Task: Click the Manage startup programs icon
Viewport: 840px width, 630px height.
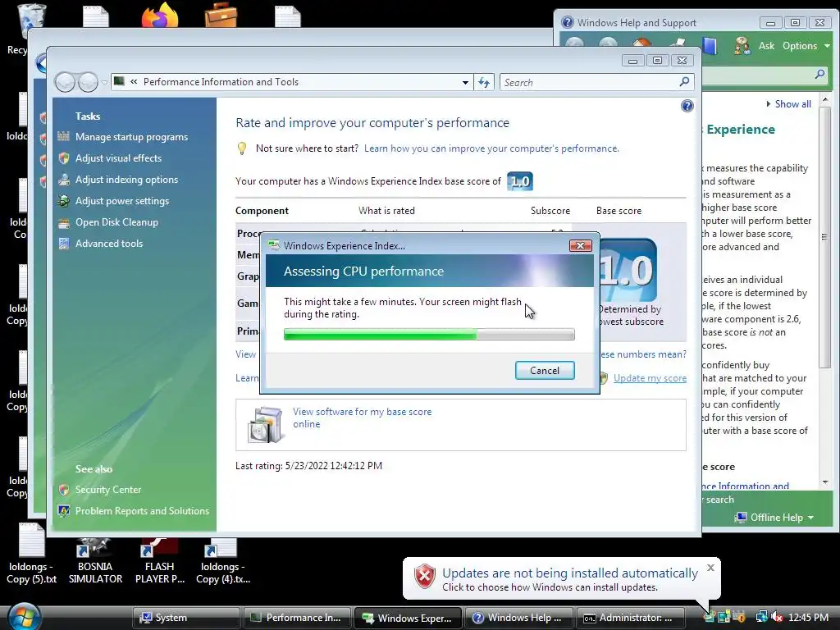Action: tap(64, 137)
